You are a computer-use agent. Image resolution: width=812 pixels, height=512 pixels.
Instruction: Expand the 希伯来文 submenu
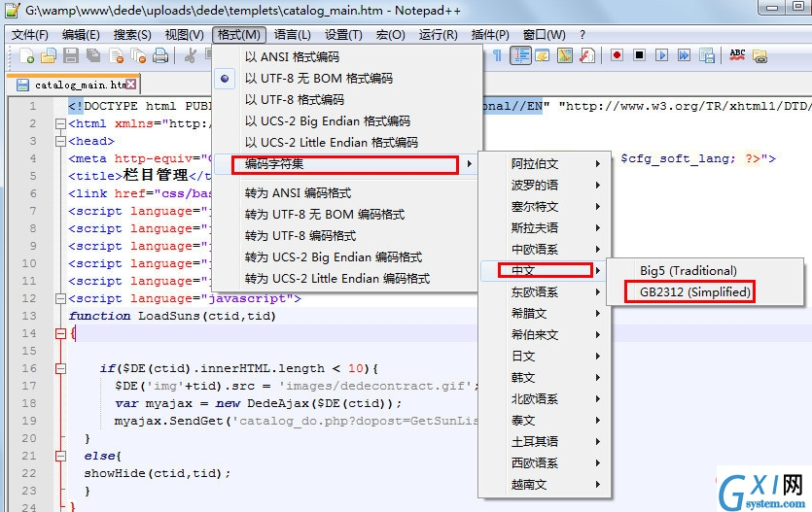(545, 334)
